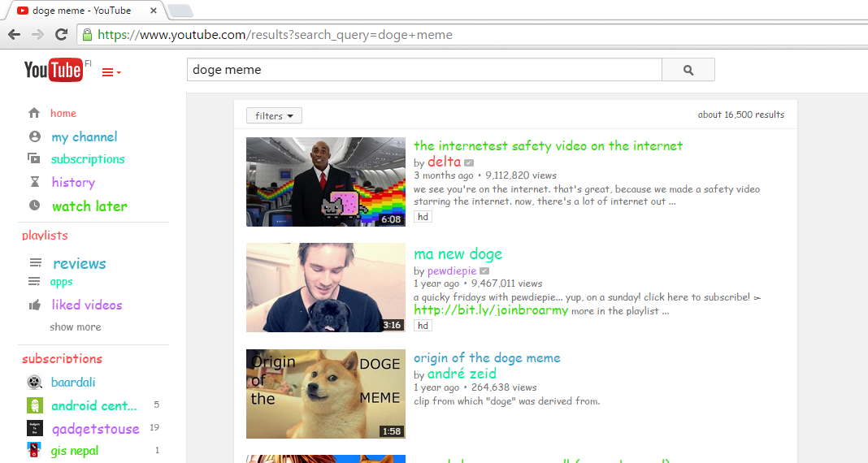The image size is (868, 463).
Task: Open pewdiepie channel link
Action: [x=452, y=271]
